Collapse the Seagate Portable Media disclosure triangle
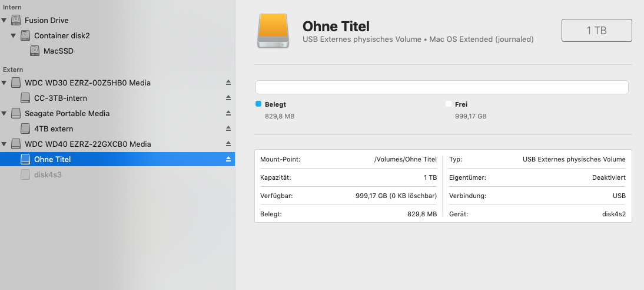 tap(4, 113)
